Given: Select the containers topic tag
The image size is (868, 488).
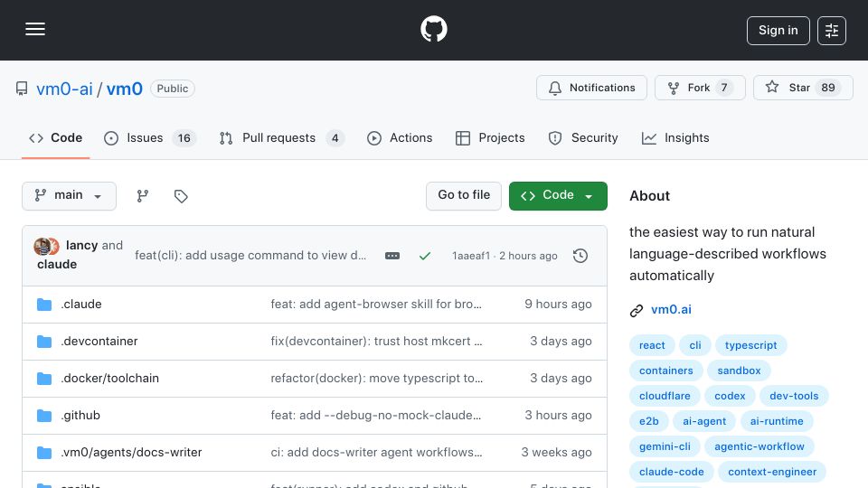Looking at the screenshot, I should tap(666, 371).
